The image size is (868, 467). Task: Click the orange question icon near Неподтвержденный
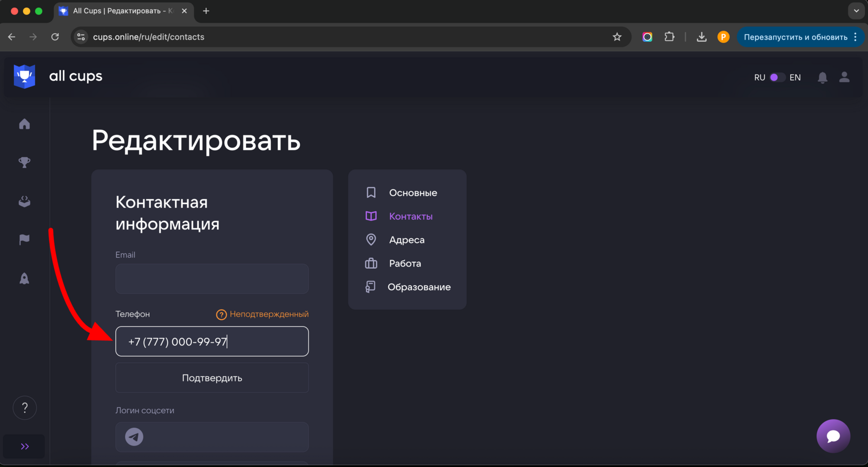point(221,315)
